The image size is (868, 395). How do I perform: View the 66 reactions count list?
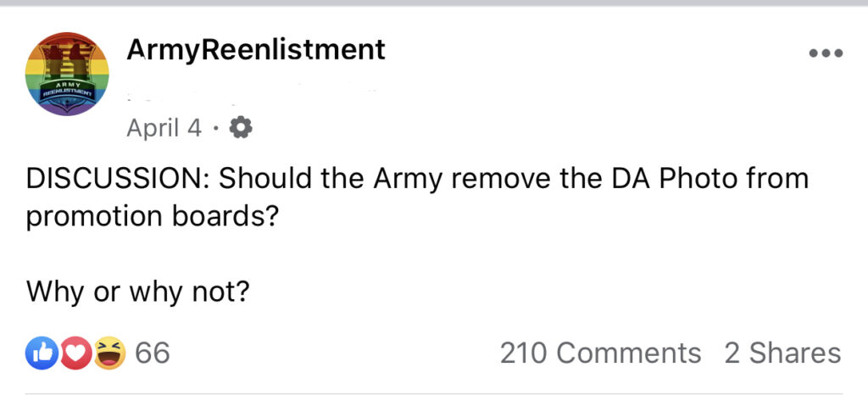pyautogui.click(x=153, y=353)
